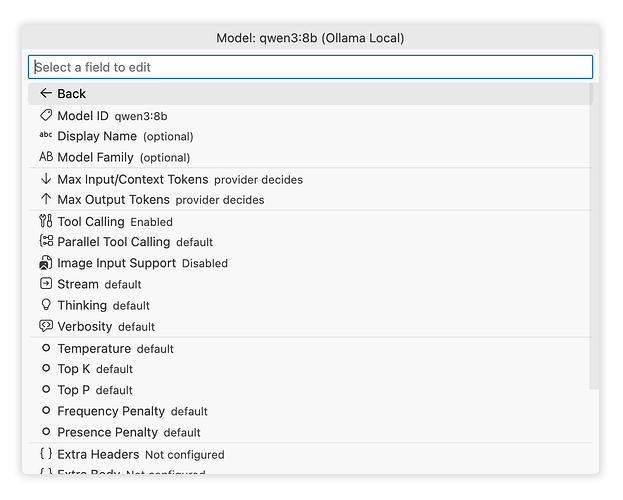
Task: Click the tag icon beside Model ID
Action: [x=46, y=116]
